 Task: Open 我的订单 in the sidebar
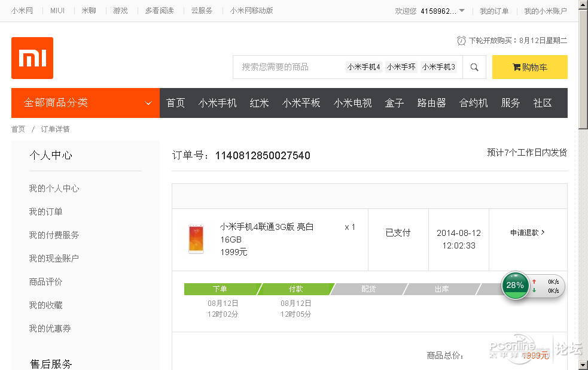[x=45, y=212]
